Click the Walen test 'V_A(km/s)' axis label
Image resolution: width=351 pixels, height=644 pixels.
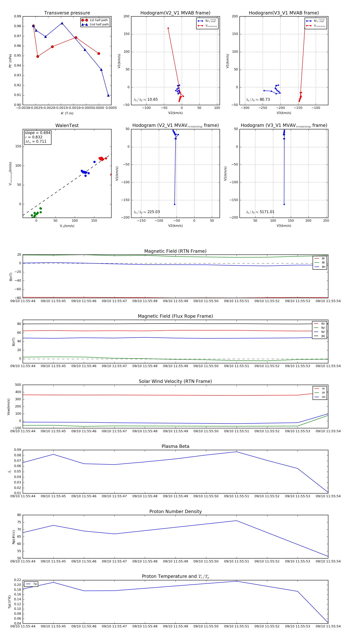point(67,226)
